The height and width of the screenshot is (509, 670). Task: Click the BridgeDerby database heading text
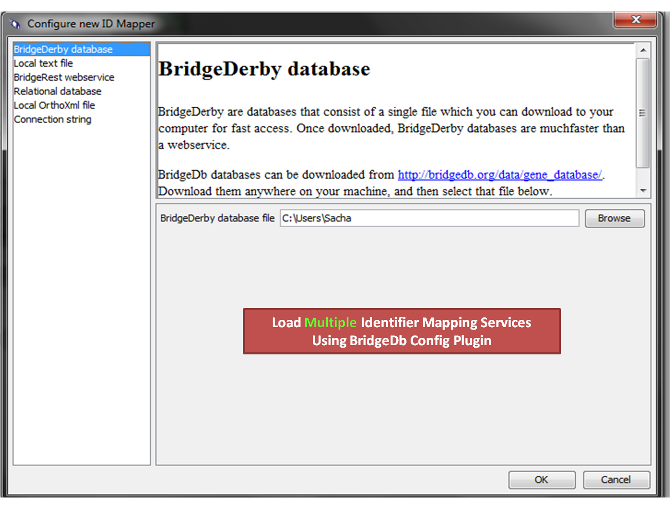pyautogui.click(x=264, y=70)
